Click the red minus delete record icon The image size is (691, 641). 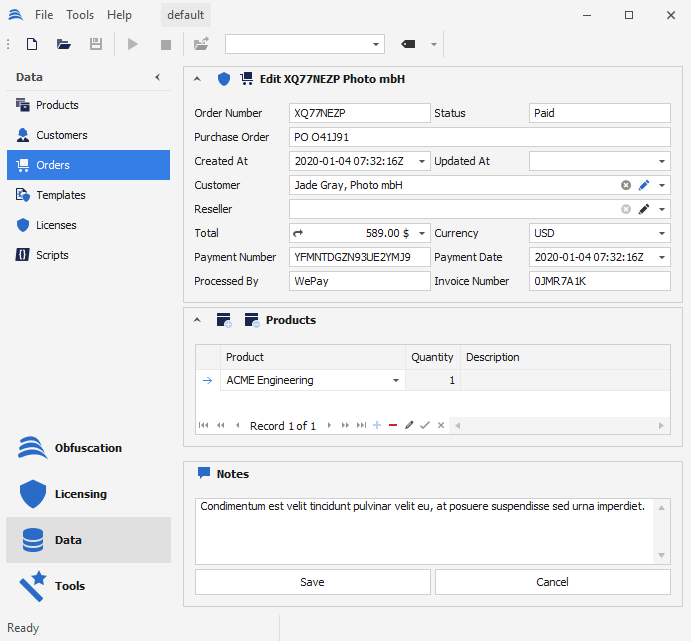click(x=393, y=426)
